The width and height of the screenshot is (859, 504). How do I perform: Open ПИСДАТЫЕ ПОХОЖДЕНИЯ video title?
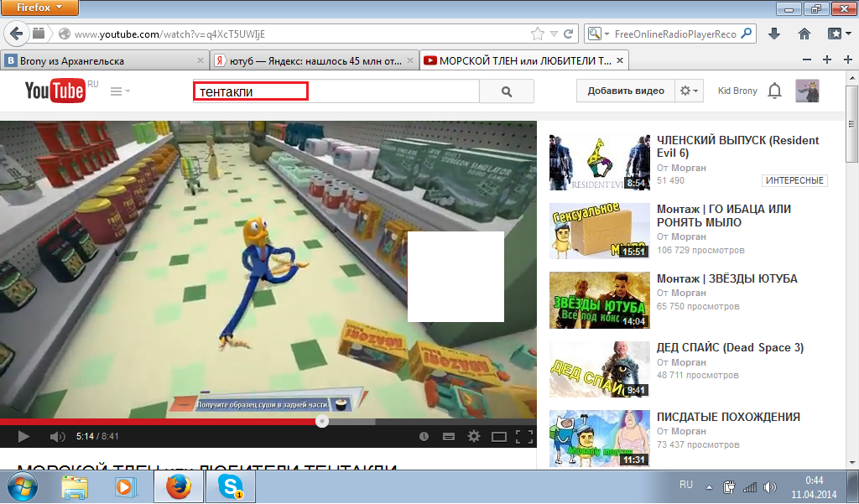pyautogui.click(x=729, y=417)
